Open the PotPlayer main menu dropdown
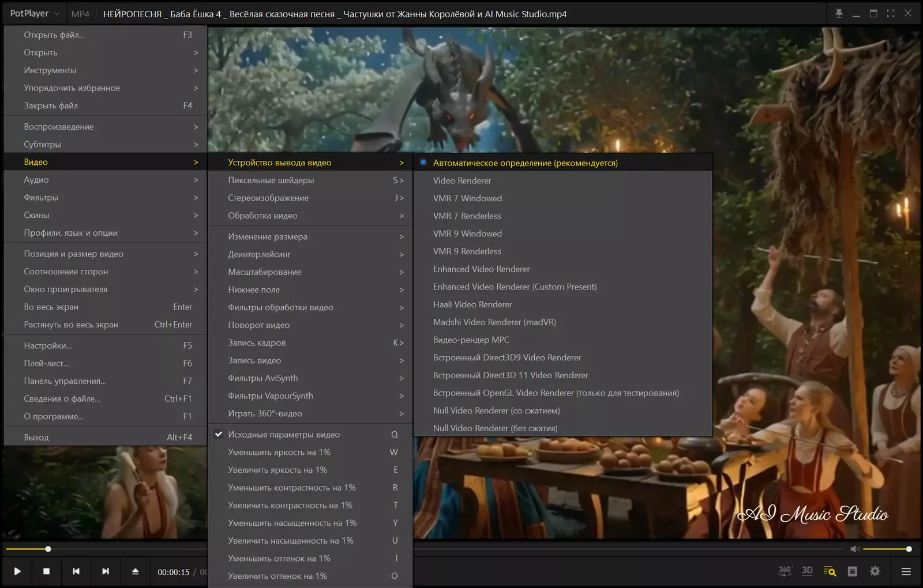Image resolution: width=923 pixels, height=588 pixels. (x=35, y=13)
